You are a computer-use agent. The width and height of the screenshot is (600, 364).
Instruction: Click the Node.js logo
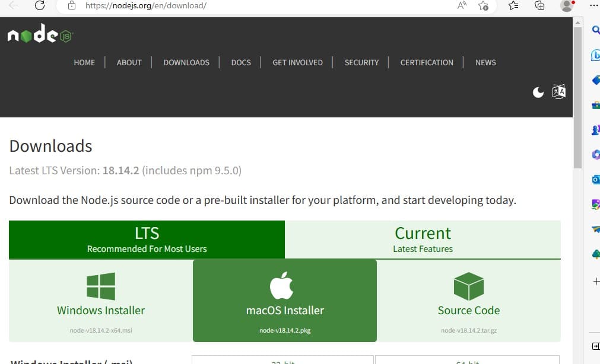pyautogui.click(x=40, y=34)
